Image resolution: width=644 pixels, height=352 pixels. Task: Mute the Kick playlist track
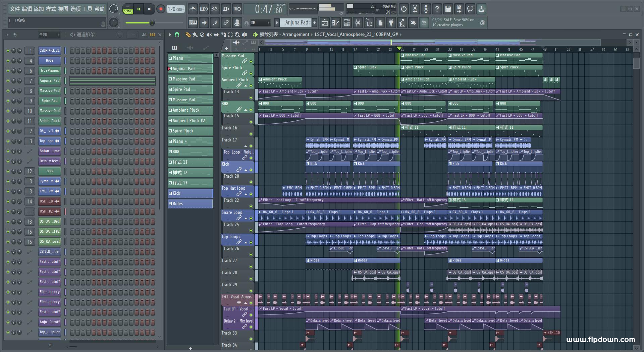pyautogui.click(x=251, y=170)
